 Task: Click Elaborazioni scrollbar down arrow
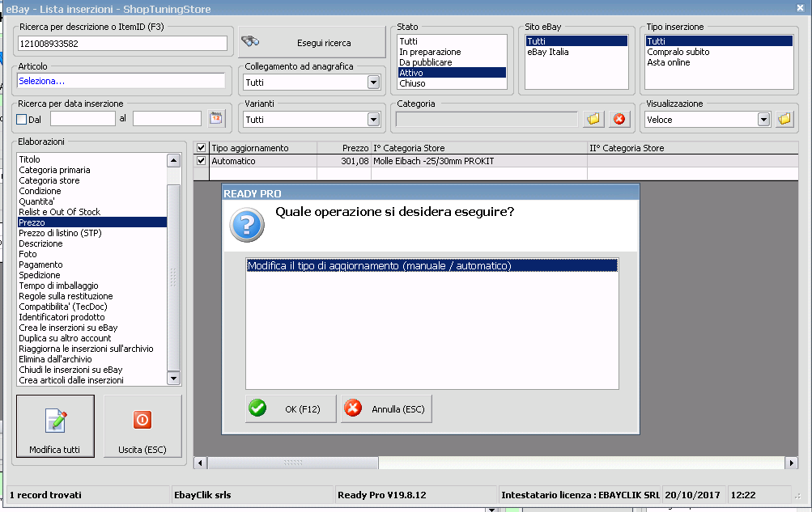coord(173,379)
